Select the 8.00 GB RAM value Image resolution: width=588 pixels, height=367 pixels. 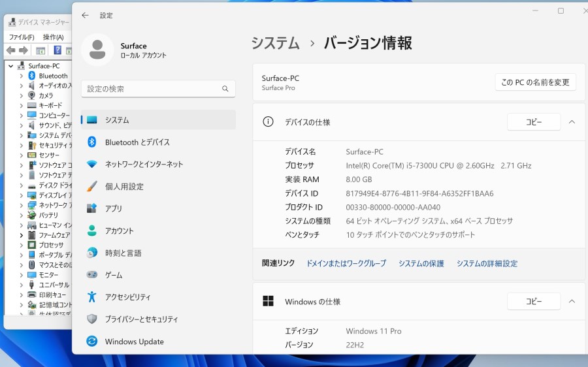pos(359,179)
